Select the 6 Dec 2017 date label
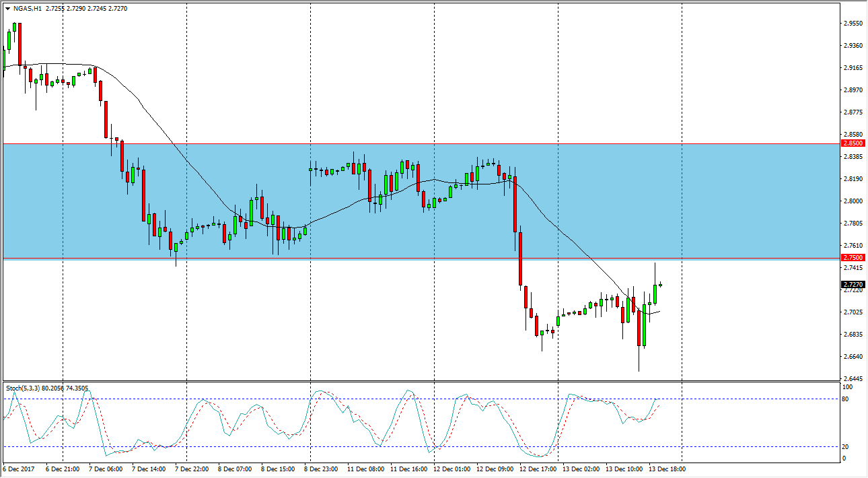 (x=19, y=469)
